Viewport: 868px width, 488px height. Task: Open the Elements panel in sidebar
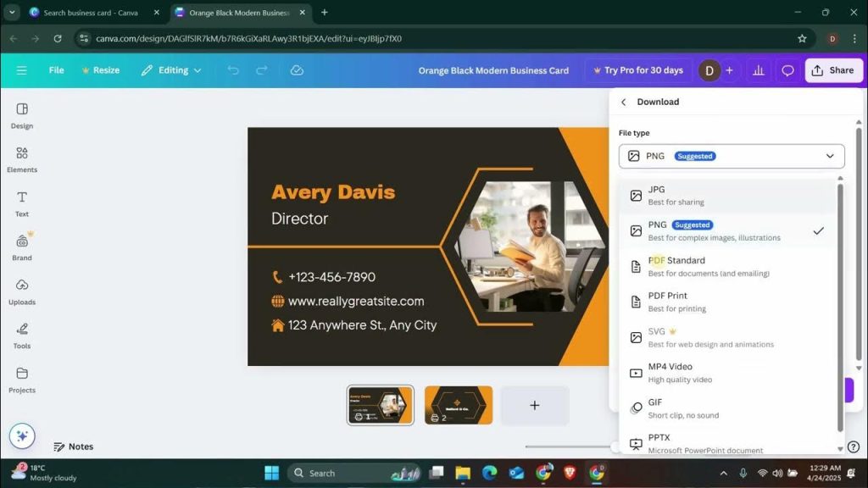22,158
